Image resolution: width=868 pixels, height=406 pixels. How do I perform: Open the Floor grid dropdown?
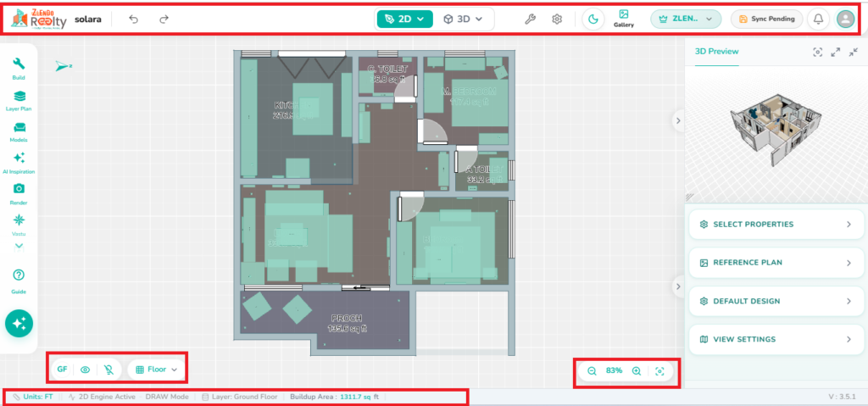[156, 370]
